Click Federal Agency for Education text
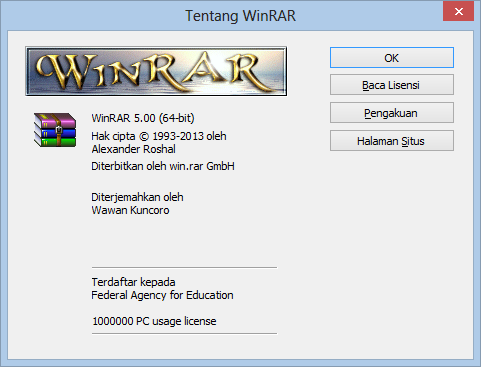 (x=162, y=295)
